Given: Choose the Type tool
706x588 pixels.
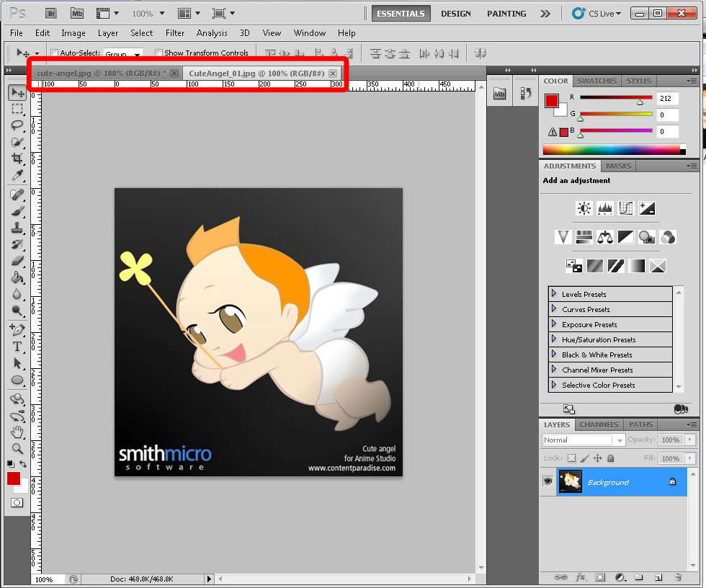Looking at the screenshot, I should click(x=17, y=347).
